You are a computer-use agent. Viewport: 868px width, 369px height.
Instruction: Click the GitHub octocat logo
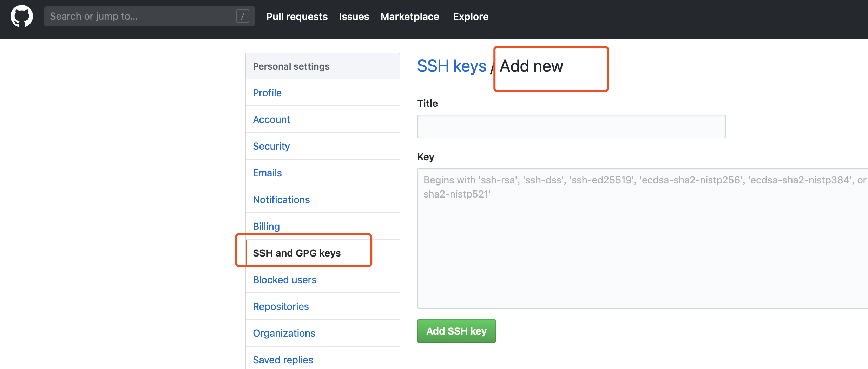[x=22, y=16]
